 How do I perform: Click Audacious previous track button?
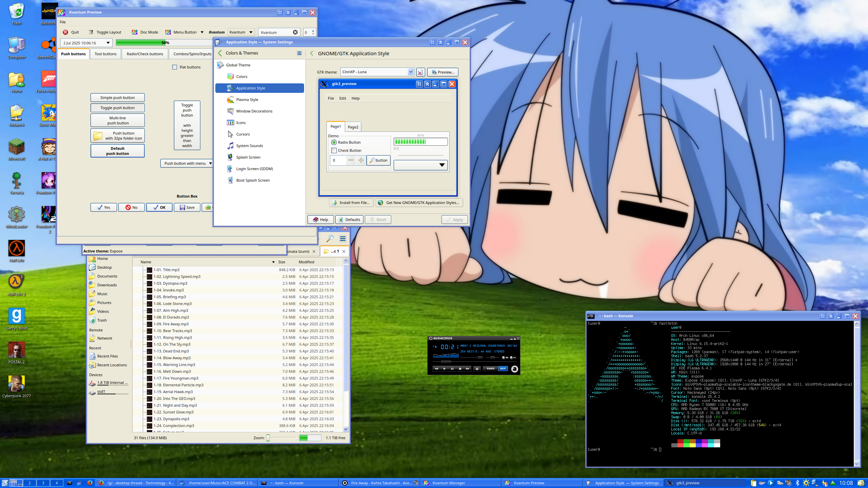(x=436, y=369)
